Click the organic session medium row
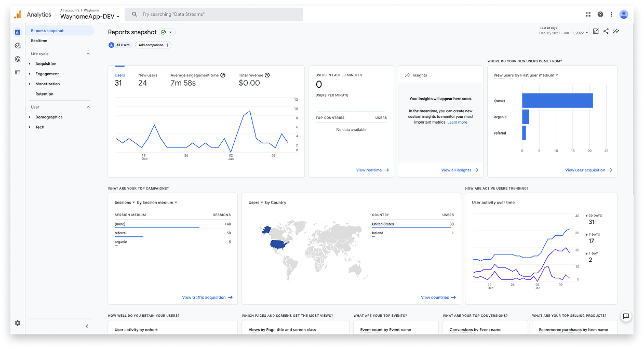Image resolution: width=644 pixels, height=349 pixels. 172,243
